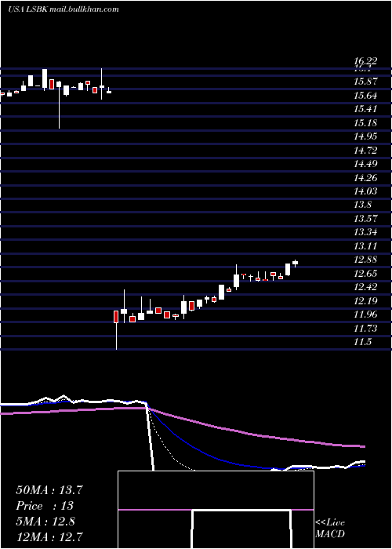Click the 13.57 price axis label
The height and width of the screenshot is (549, 392).
(x=365, y=219)
